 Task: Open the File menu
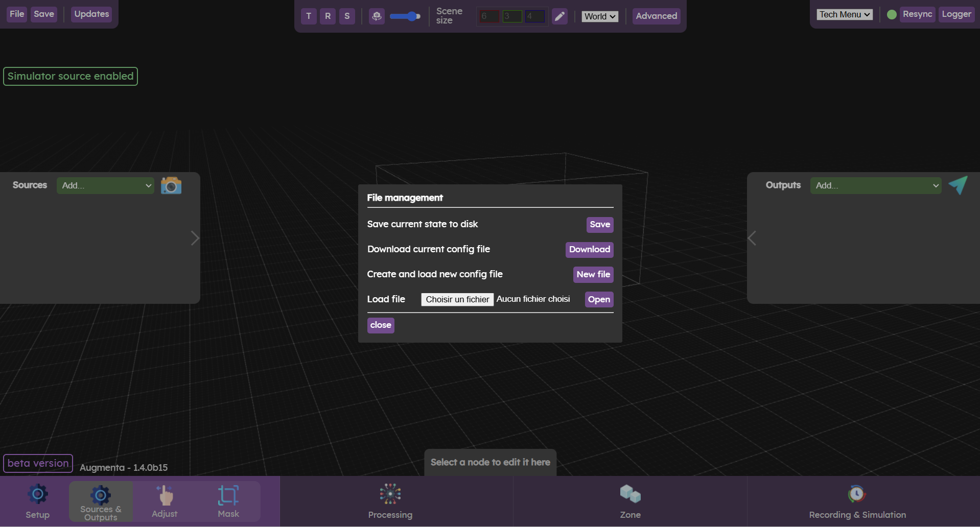(x=17, y=14)
